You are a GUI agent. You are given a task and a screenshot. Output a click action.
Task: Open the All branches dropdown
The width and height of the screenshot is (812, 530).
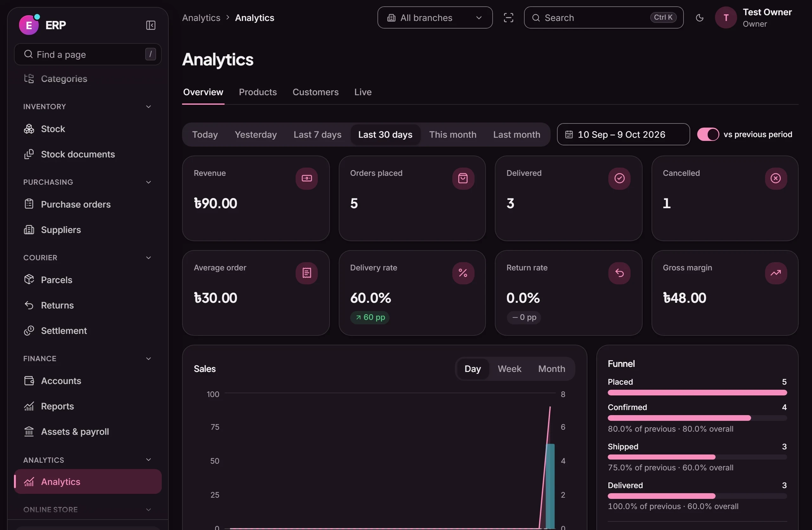click(x=435, y=18)
